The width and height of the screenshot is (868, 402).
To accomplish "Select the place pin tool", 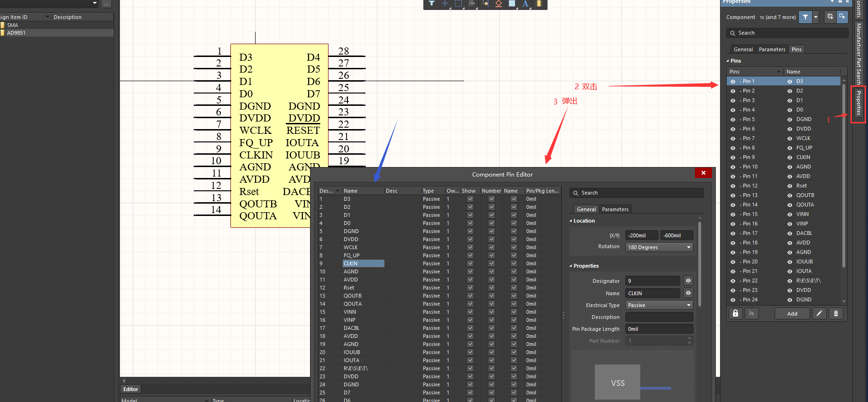I will (x=485, y=3).
